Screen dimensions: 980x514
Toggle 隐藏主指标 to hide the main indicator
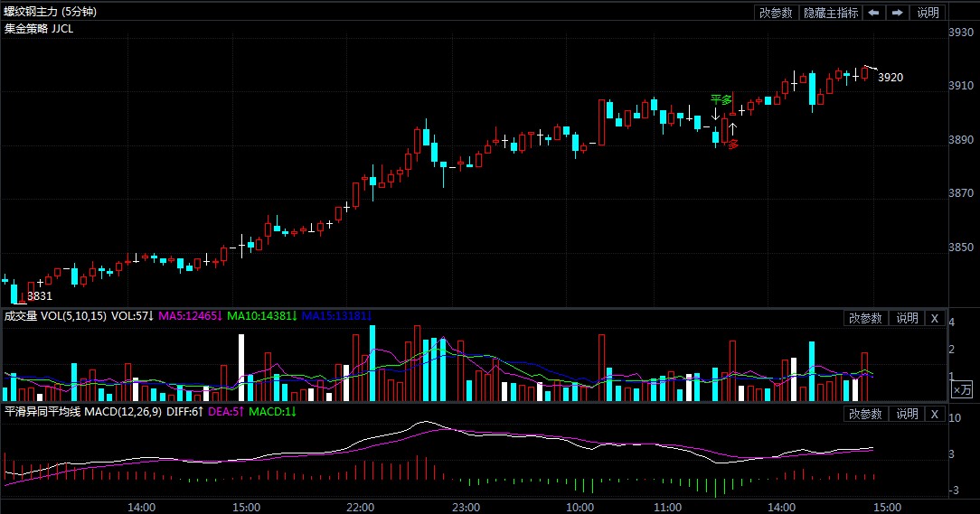tap(831, 13)
